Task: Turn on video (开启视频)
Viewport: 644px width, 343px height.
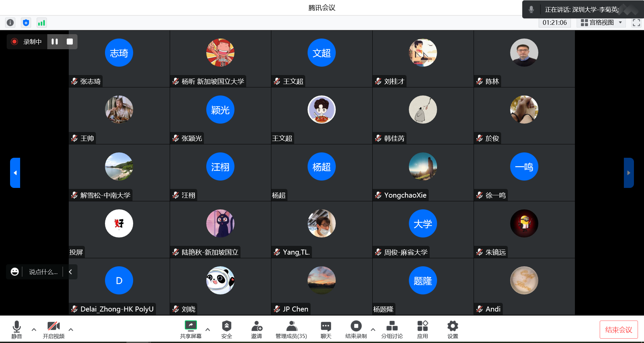Action: [x=53, y=330]
